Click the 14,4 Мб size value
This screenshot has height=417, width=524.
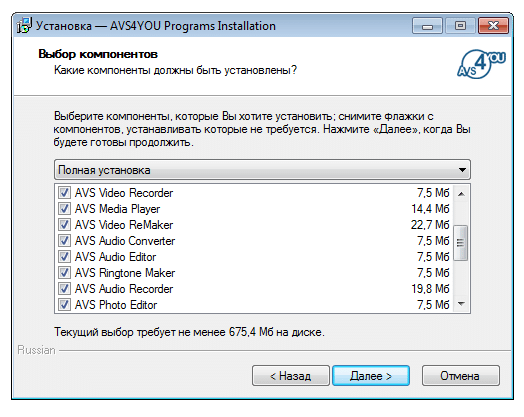(430, 209)
